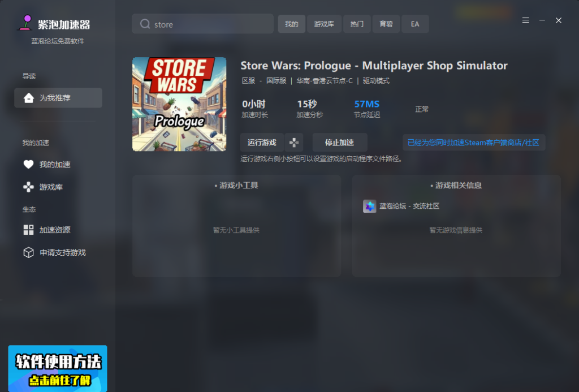Minimize the accelerator window

click(542, 20)
